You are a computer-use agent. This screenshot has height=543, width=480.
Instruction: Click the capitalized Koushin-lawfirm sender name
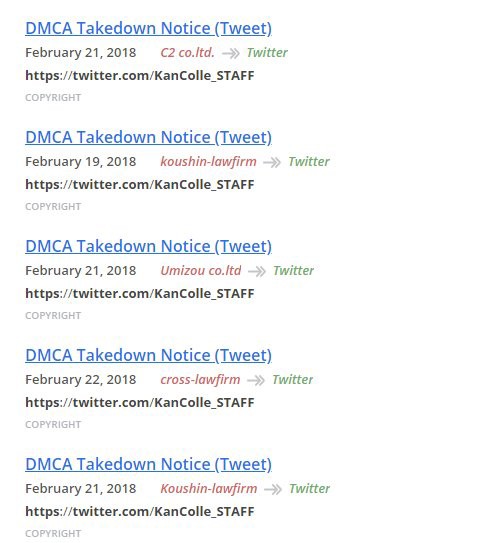(209, 489)
